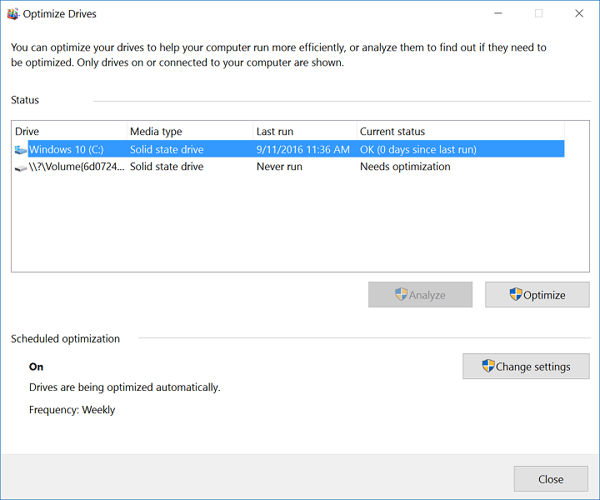Click the Volume drive icon in second row
Viewport: 600px width, 500px height.
coord(21,167)
